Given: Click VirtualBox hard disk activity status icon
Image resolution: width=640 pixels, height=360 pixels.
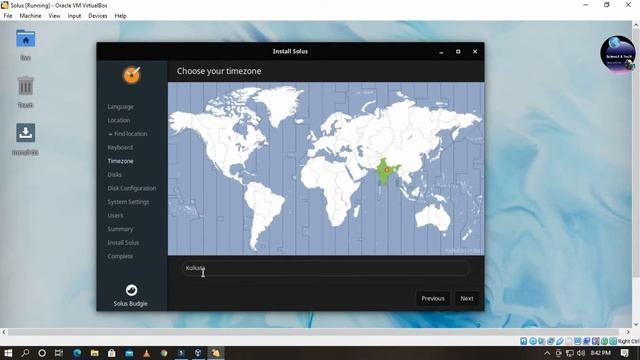Looking at the screenshot, I should coord(523,341).
